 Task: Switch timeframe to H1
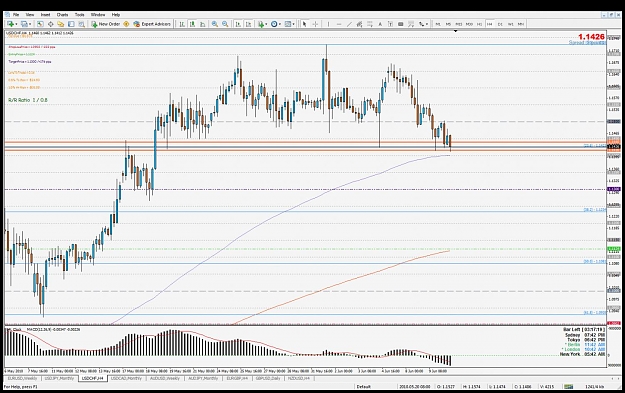[480, 24]
